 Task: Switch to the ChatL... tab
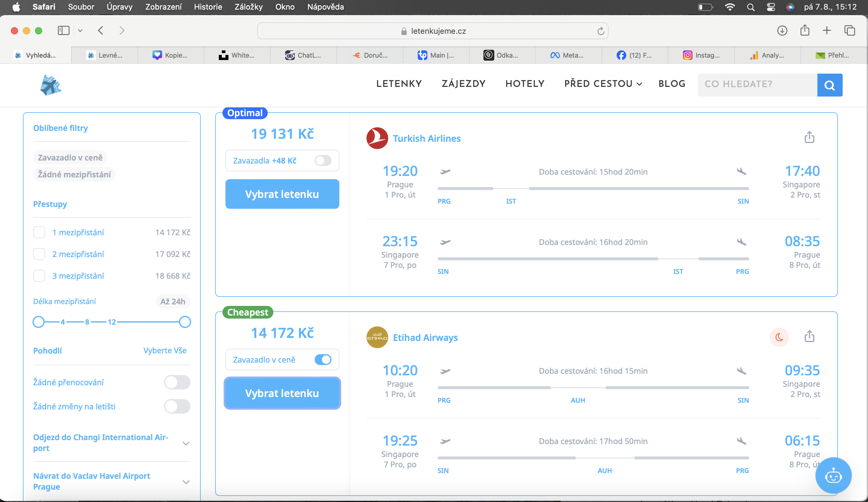[x=303, y=55]
